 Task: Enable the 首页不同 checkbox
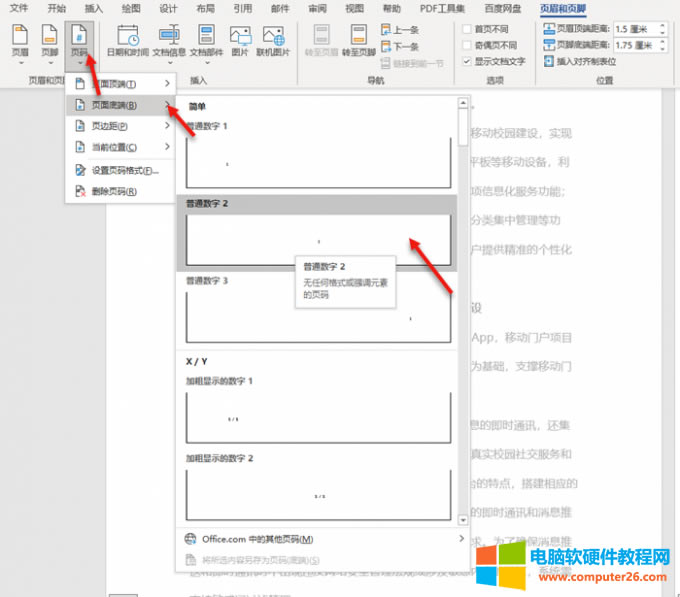point(467,29)
